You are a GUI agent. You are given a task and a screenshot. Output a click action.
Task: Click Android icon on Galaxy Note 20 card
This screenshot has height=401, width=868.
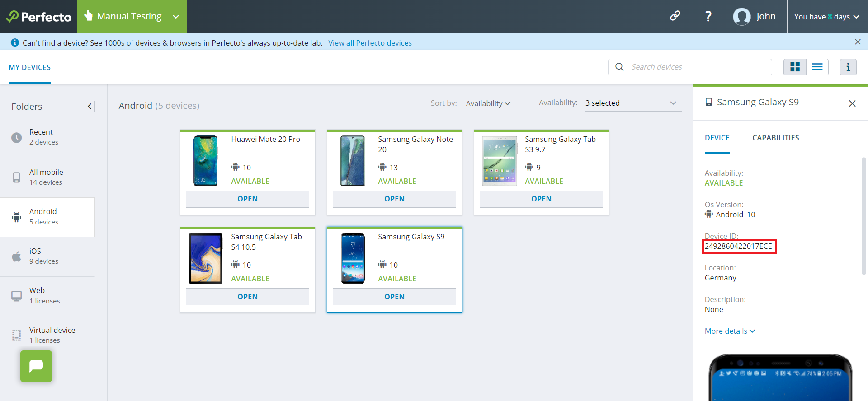[x=382, y=167]
